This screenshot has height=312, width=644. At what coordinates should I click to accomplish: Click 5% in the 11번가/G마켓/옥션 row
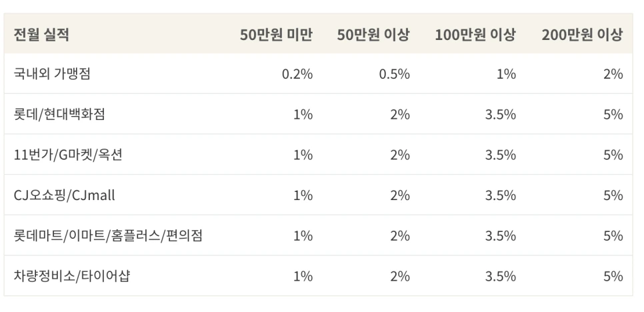coord(613,155)
